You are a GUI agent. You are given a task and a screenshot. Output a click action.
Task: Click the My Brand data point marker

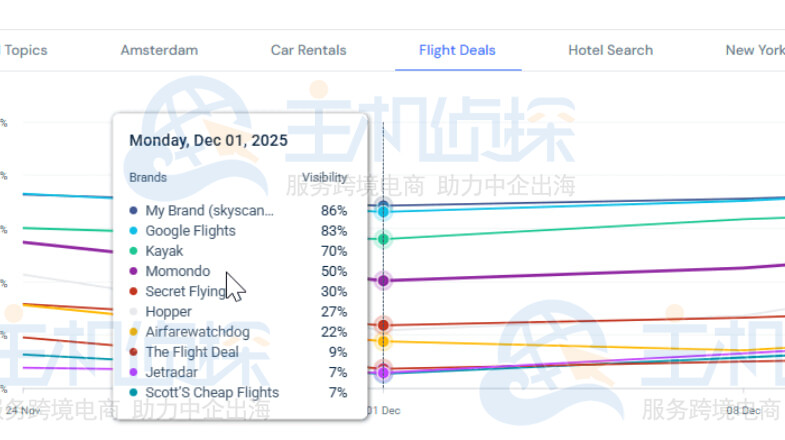pos(383,206)
